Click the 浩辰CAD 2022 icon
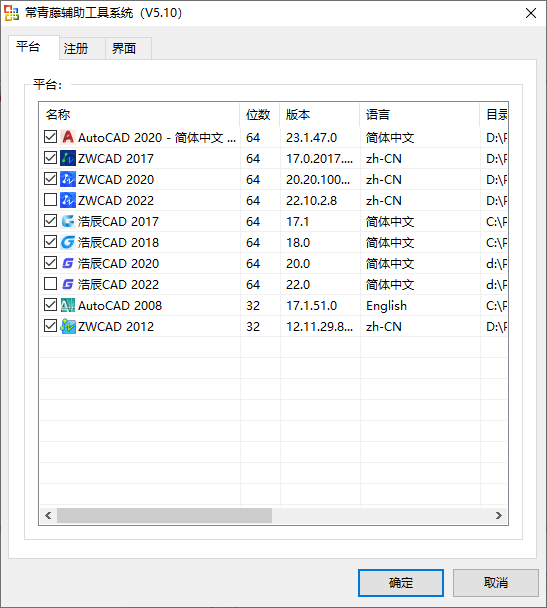547x608 pixels. (68, 284)
